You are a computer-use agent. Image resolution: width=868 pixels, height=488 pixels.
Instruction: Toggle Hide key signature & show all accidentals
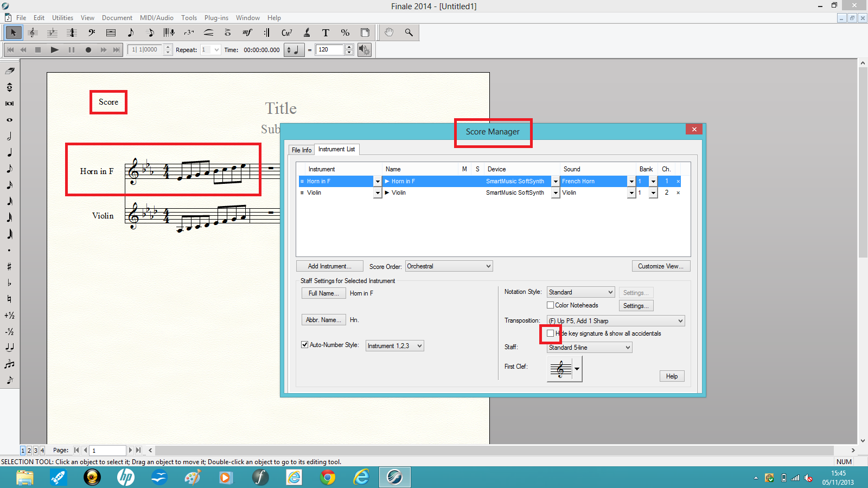pyautogui.click(x=551, y=333)
